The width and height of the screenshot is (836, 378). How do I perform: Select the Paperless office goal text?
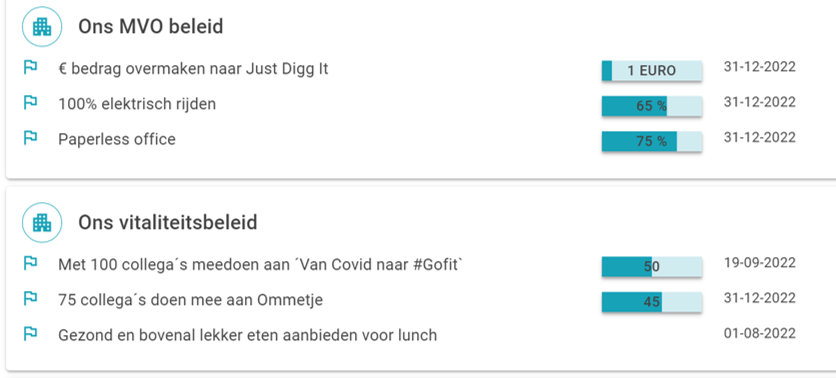tap(117, 139)
